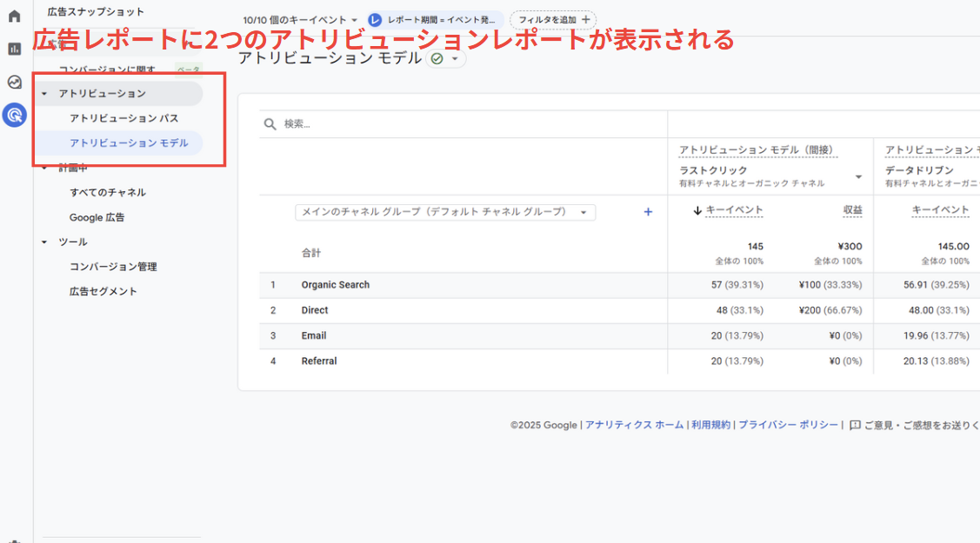Click the search magnifier icon
The image size is (980, 543).
pos(270,124)
